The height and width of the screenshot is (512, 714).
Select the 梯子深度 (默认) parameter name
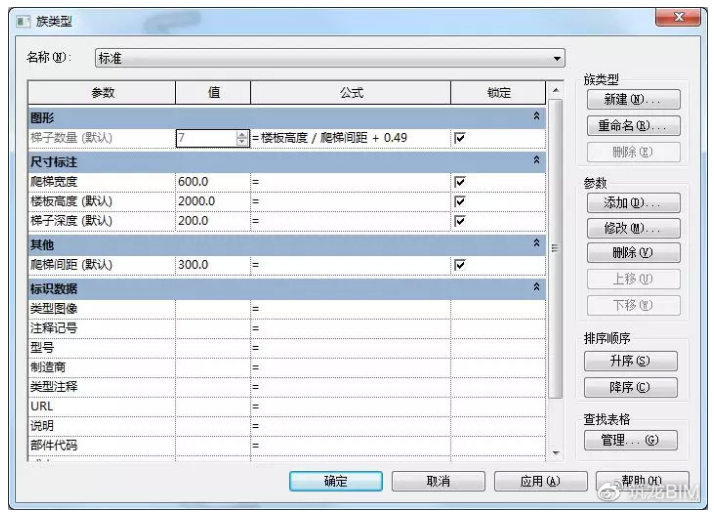[71, 221]
